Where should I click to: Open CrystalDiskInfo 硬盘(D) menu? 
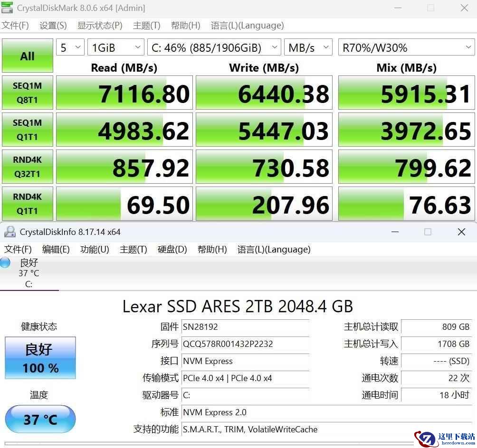172,250
